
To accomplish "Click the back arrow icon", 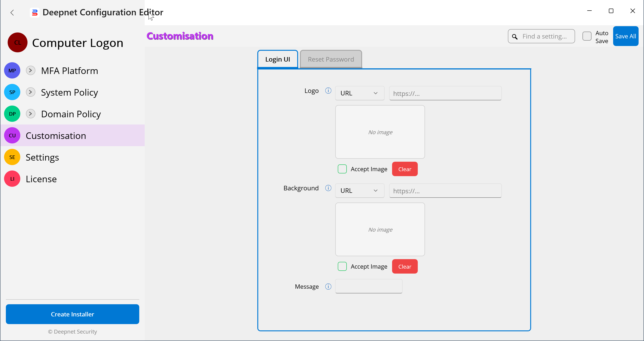I will pos(12,12).
